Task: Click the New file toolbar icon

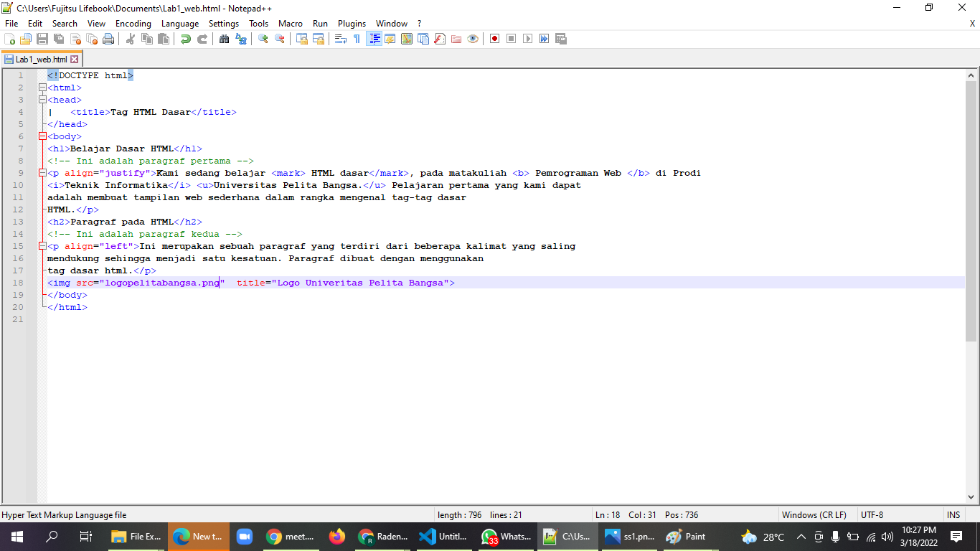Action: [x=9, y=39]
